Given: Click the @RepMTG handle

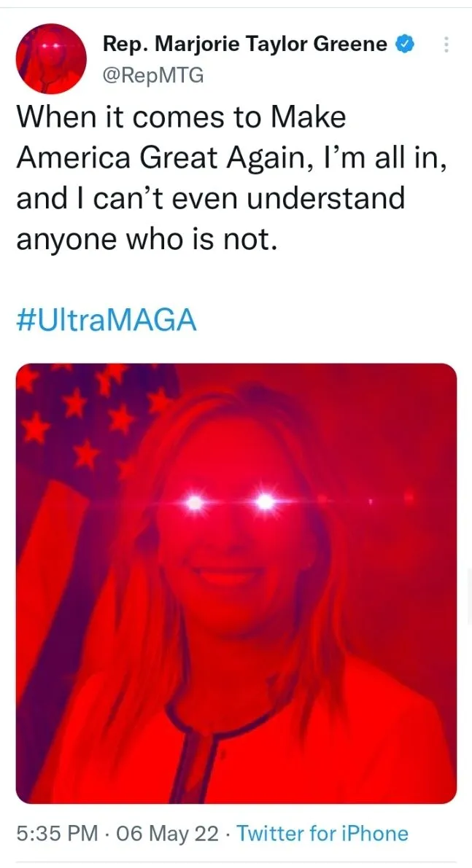Looking at the screenshot, I should pyautogui.click(x=153, y=75).
